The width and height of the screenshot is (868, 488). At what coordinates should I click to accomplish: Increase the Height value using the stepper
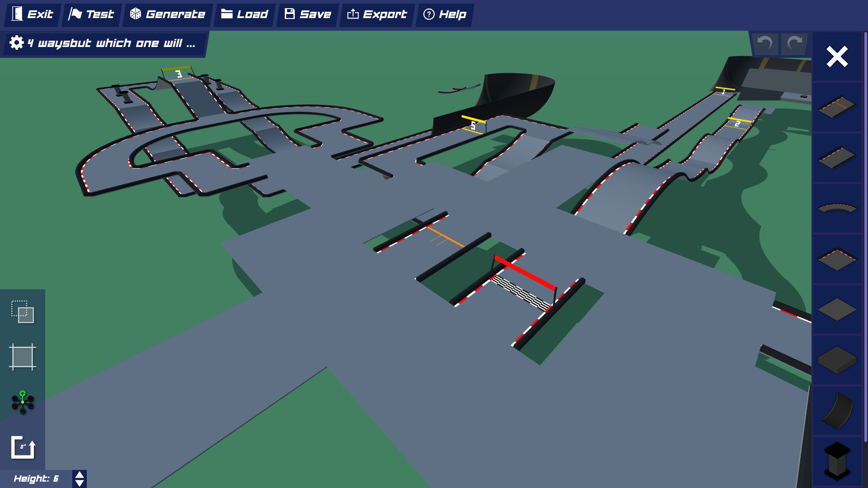79,474
